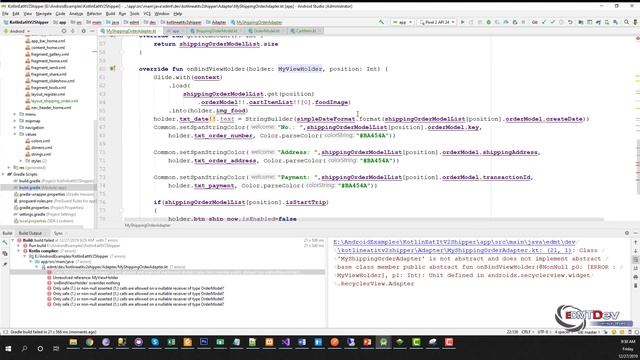Expand the mipmap folder in project tree
The width and height of the screenshot is (640, 360).
coord(15,121)
